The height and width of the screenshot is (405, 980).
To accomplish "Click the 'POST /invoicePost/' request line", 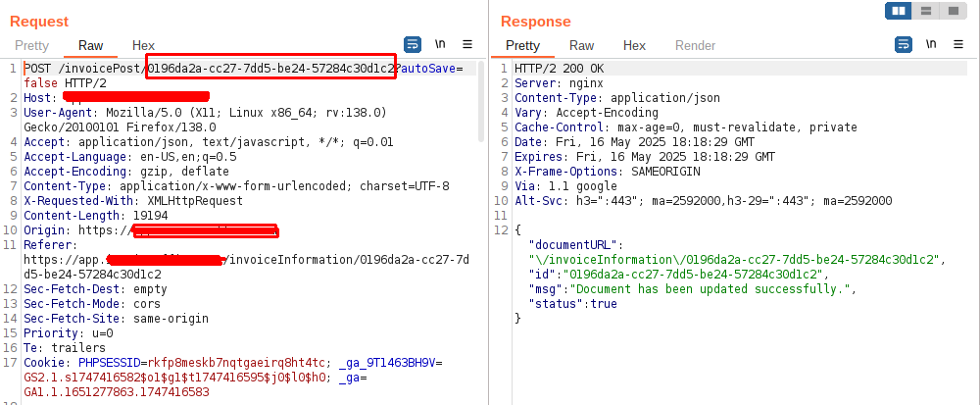I will tap(84, 68).
